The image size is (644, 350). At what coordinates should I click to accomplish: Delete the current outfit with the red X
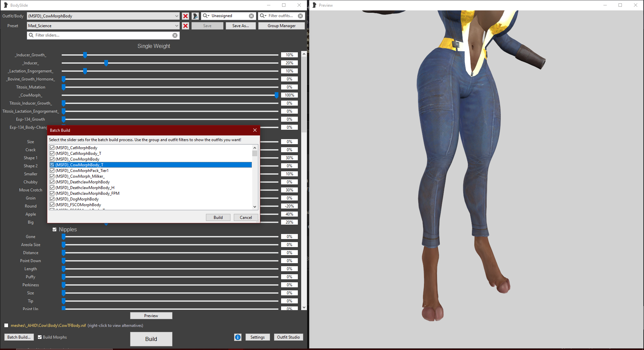[x=185, y=16]
